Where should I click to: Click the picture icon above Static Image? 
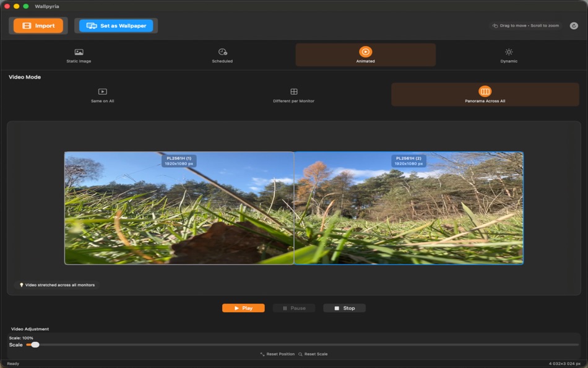click(x=79, y=52)
